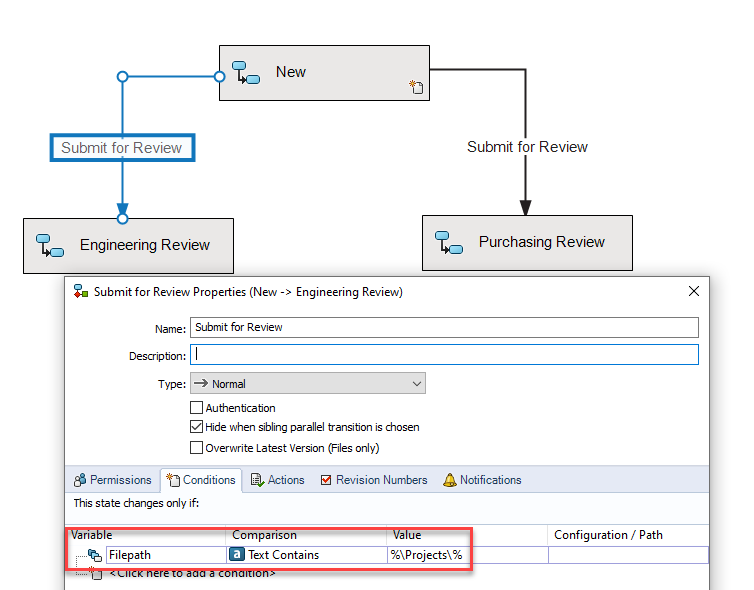This screenshot has height=590, width=754.
Task: Click the corner handle of the blue transition line
Action: tap(123, 76)
